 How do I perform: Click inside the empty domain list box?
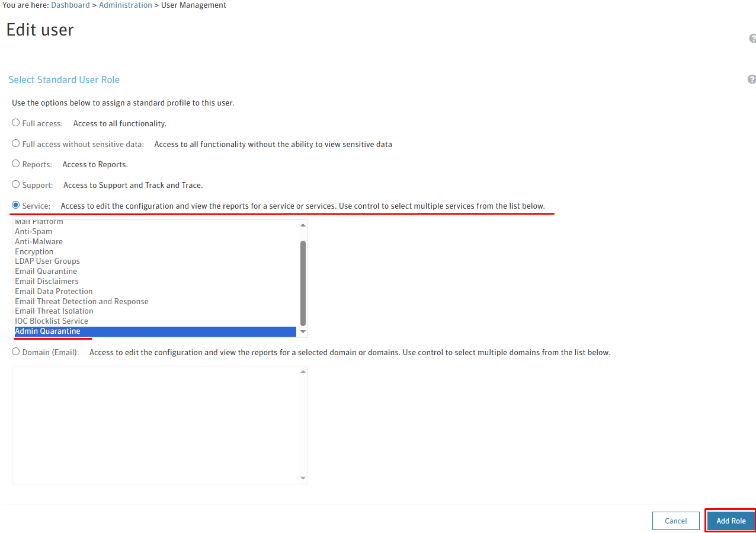point(155,425)
